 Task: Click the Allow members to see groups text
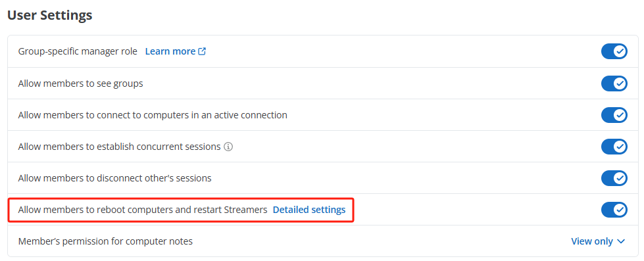[x=80, y=83]
